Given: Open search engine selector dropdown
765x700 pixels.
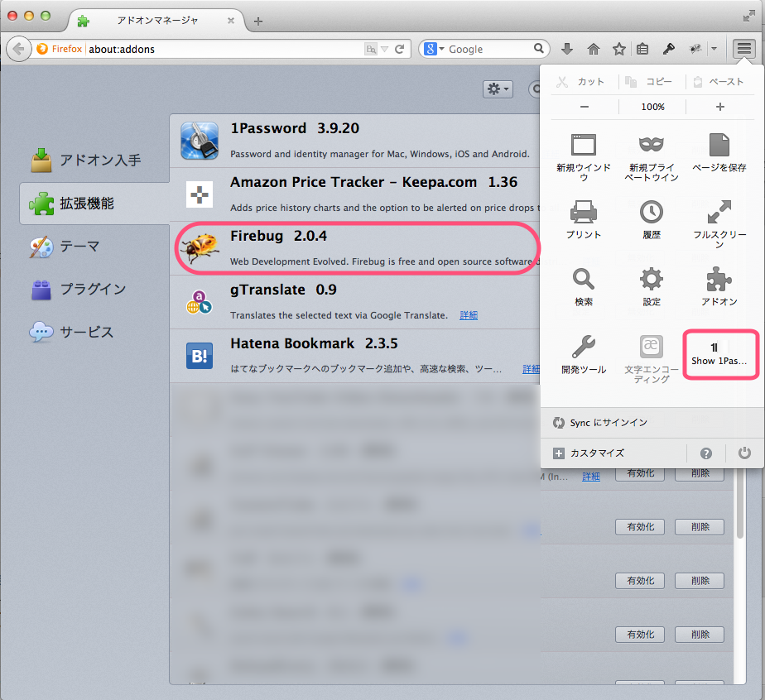Looking at the screenshot, I should (x=433, y=49).
